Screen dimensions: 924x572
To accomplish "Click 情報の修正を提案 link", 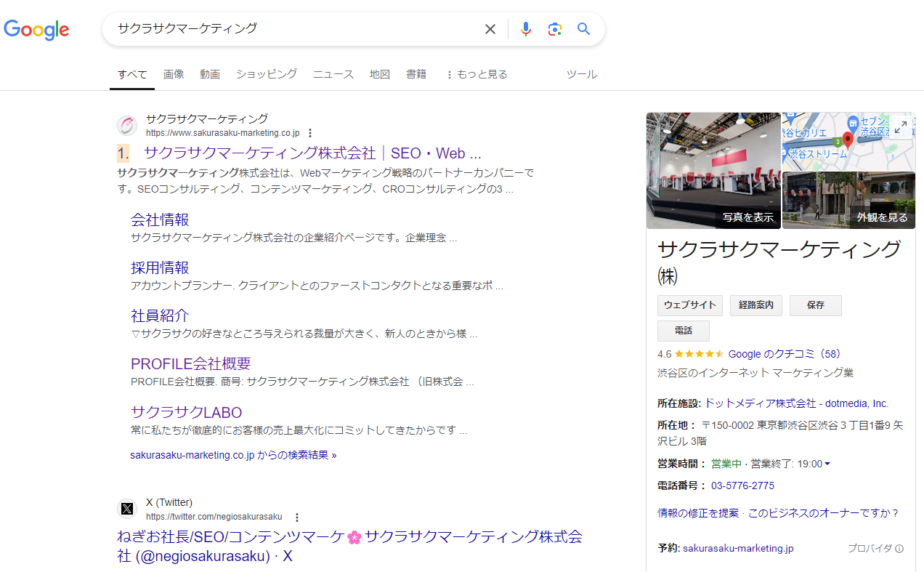I will point(698,513).
